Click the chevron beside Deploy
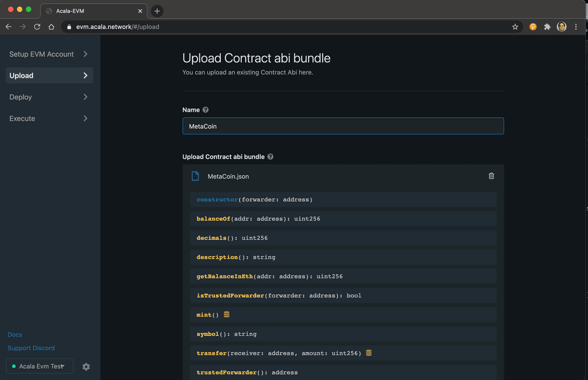The image size is (588, 380). 85,97
